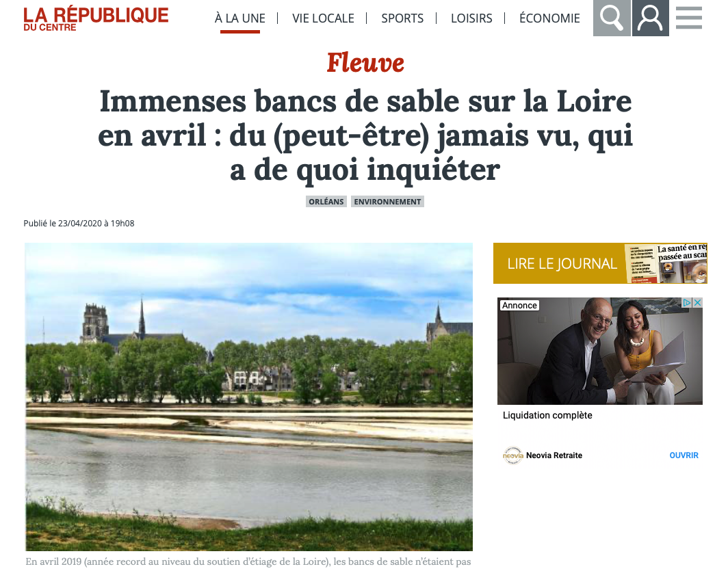Select the À LA UNE tab

(239, 18)
